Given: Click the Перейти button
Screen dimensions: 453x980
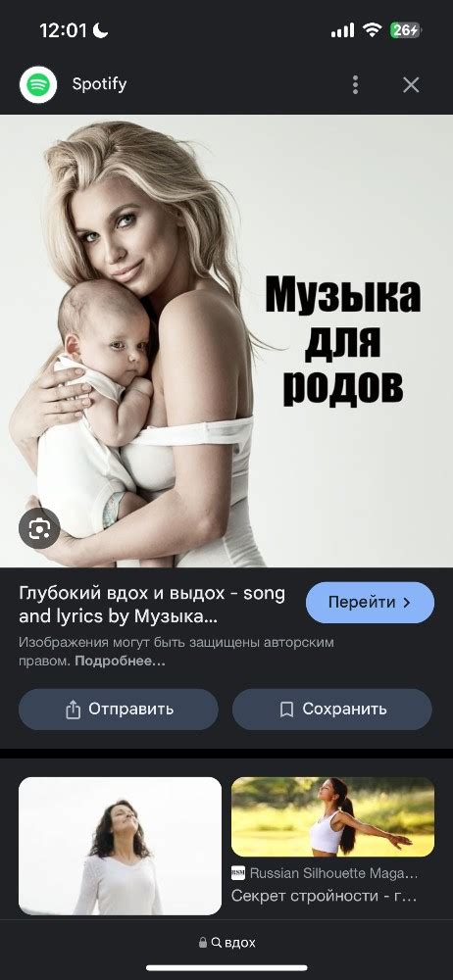Looking at the screenshot, I should [x=370, y=603].
